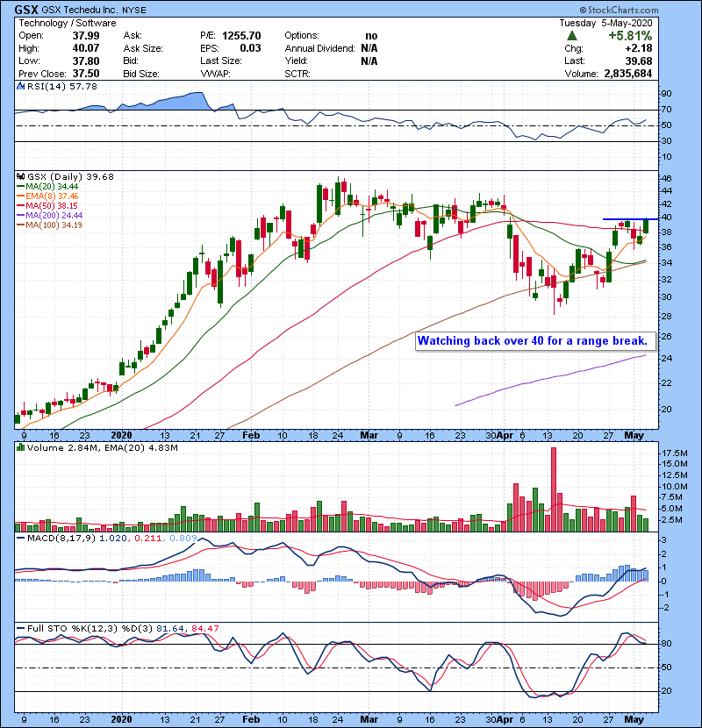Screen dimensions: 702x728
Task: Click the 46 price level on the price axis
Action: pyautogui.click(x=666, y=179)
